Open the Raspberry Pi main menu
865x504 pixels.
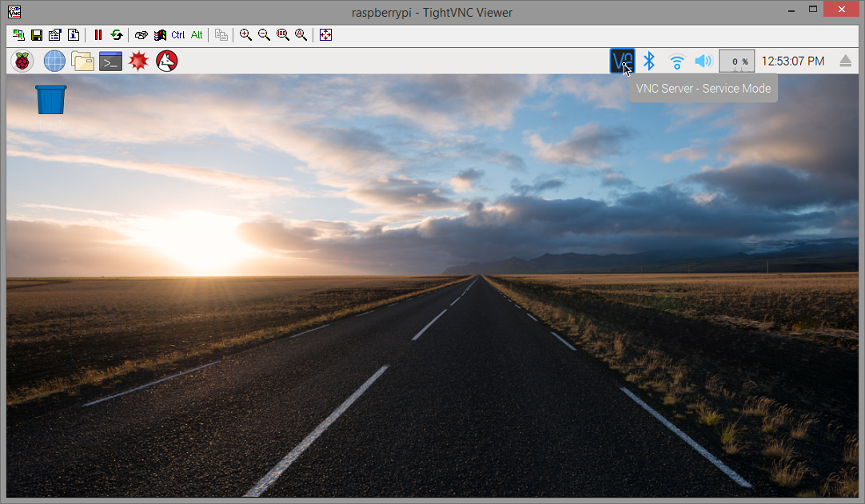click(22, 61)
